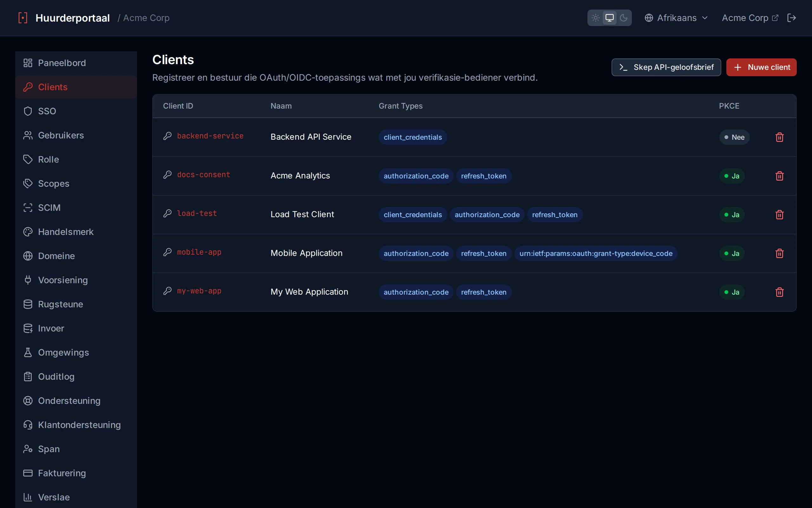Click the Mobile Application name cell

point(306,253)
